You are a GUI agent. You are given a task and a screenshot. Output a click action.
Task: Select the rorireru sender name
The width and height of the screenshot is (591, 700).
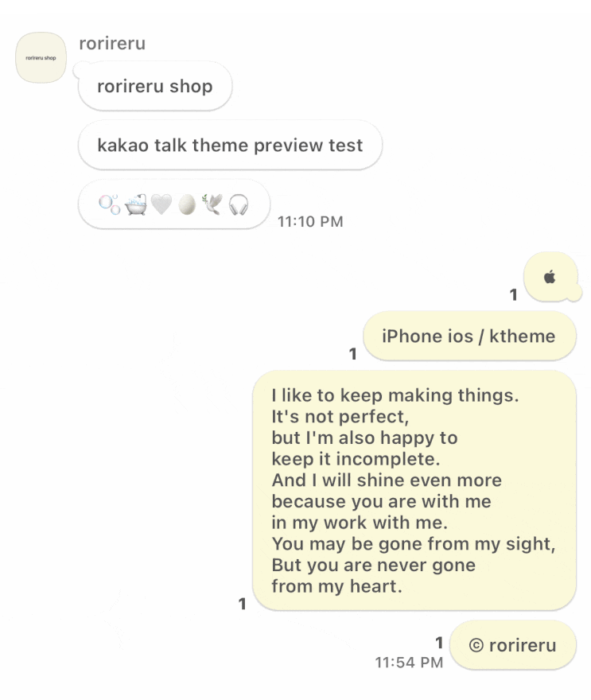click(112, 44)
